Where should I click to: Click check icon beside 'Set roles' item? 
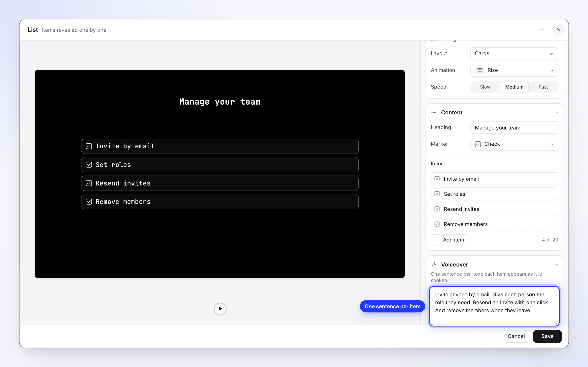coord(437,194)
